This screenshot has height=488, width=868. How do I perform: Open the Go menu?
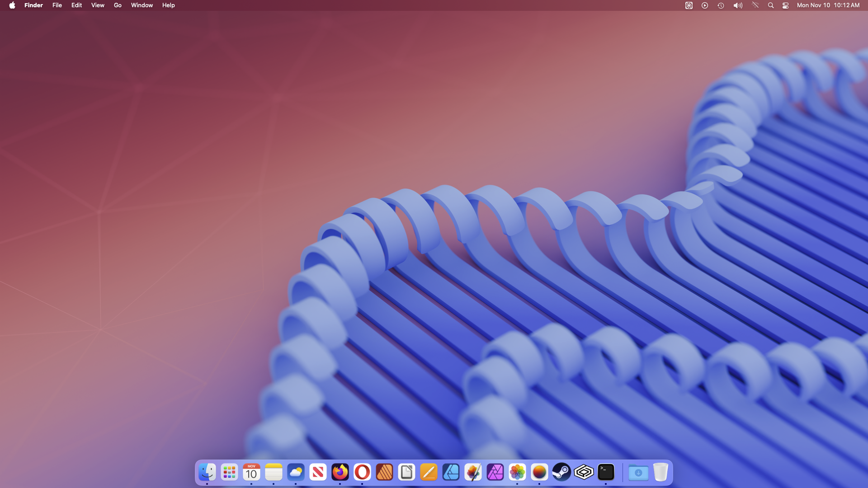tap(118, 5)
